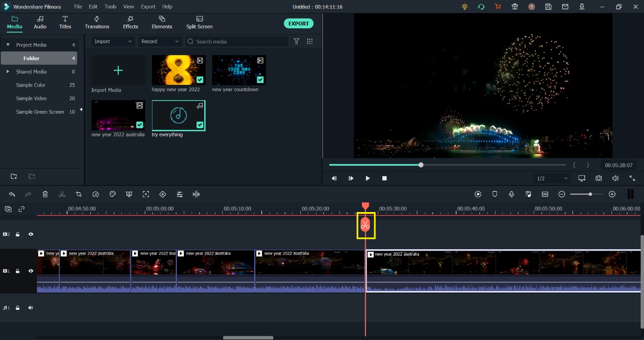The width and height of the screenshot is (644, 340).
Task: Take a snapshot with camera icon
Action: point(599,178)
